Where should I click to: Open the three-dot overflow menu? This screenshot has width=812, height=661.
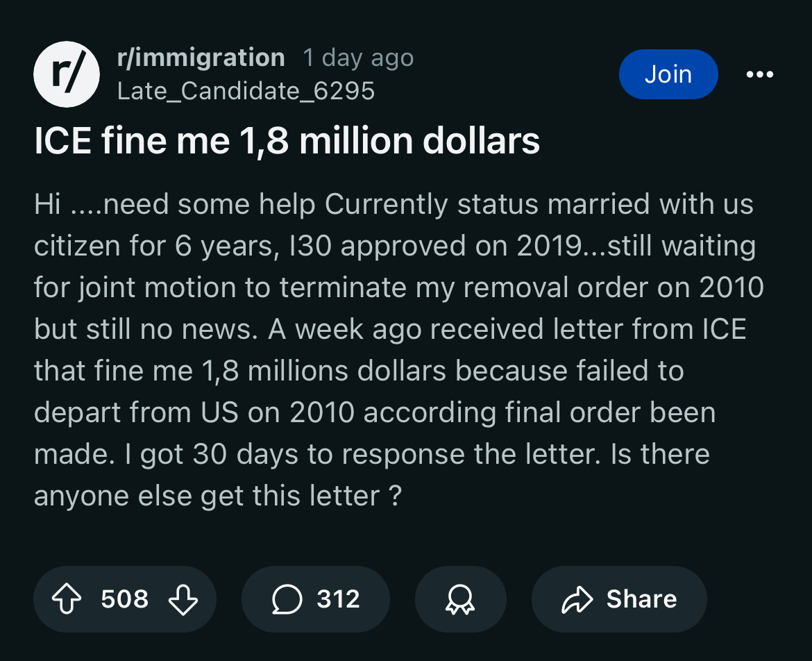coord(760,74)
